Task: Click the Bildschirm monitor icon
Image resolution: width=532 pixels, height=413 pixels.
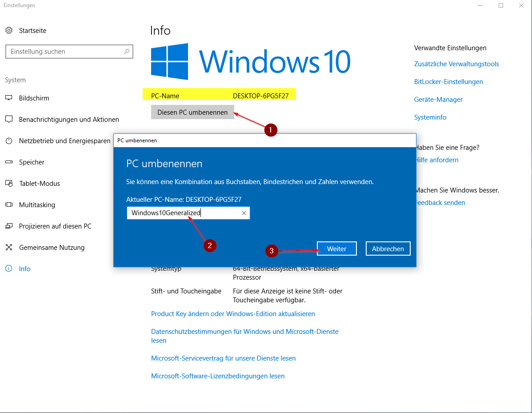Action: [9, 98]
